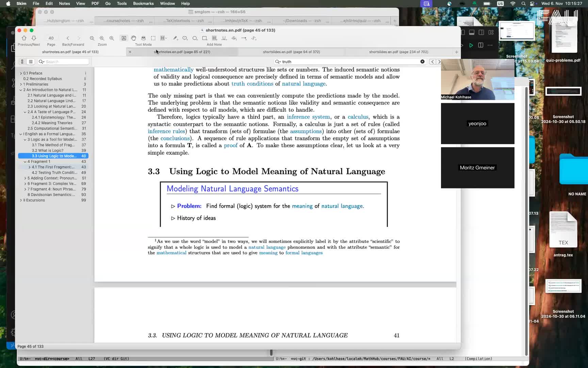Screen dimensions: 588x368
Task: Clear the 'truth' search query
Action: [422, 62]
